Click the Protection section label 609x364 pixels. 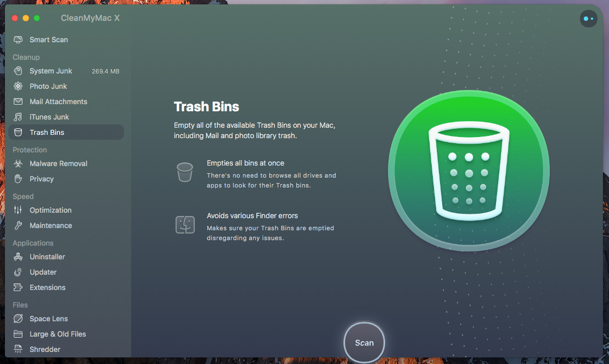(x=30, y=150)
